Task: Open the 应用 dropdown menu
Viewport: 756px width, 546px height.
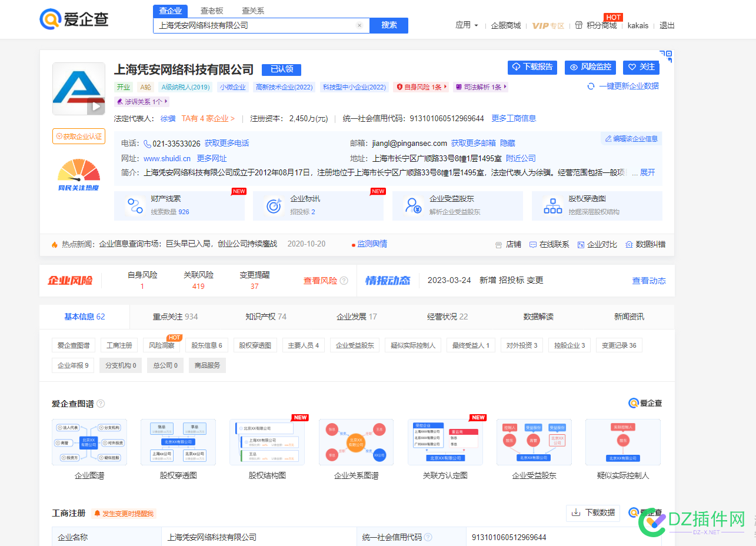Action: tap(467, 25)
